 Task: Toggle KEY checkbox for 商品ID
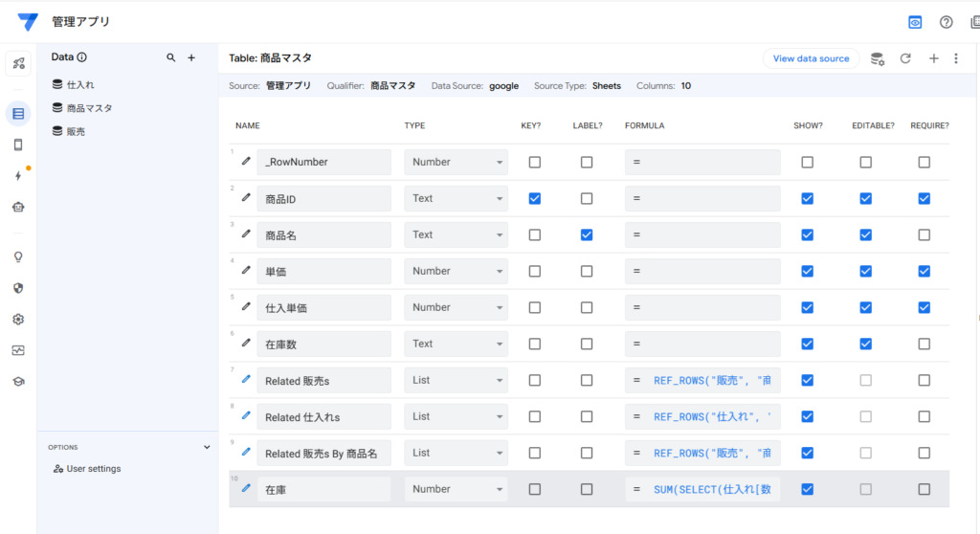[534, 198]
